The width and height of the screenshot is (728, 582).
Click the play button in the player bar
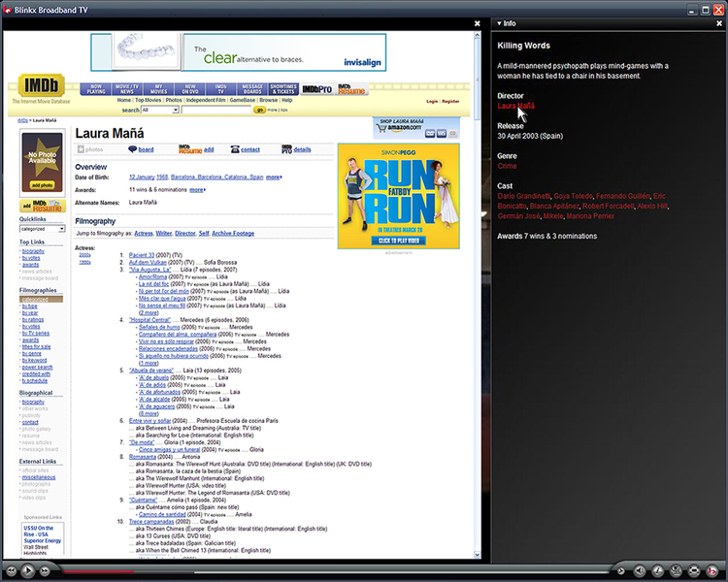tap(27, 570)
